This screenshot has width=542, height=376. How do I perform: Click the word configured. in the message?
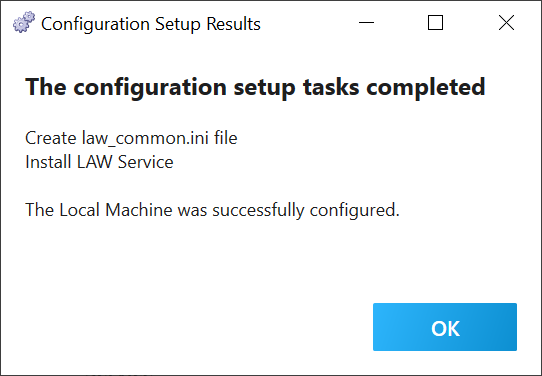[354, 210]
